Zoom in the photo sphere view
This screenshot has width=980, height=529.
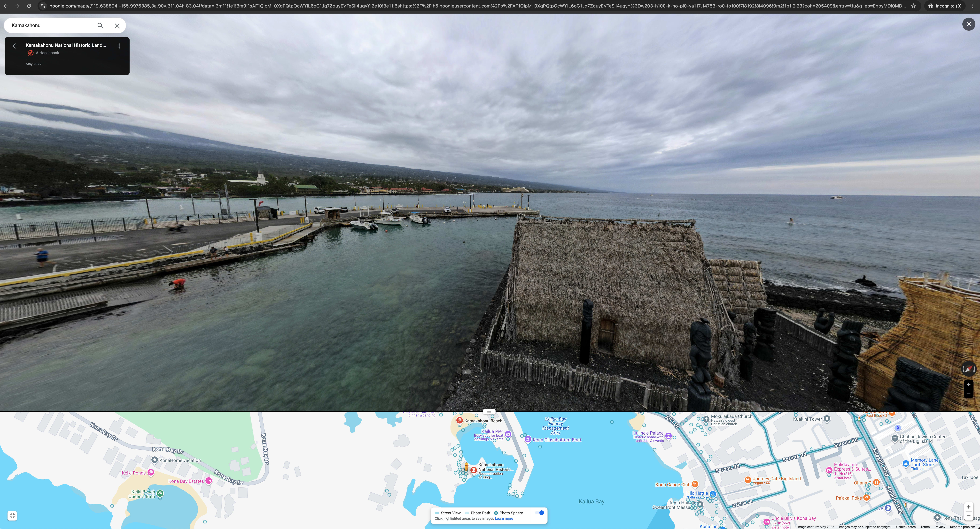[969, 385]
